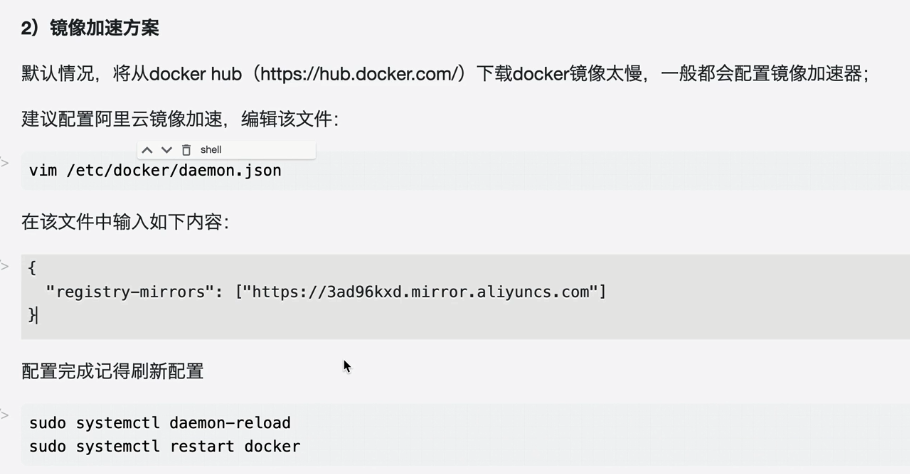
Task: Click the opening brace line of JSON
Action: (33, 268)
